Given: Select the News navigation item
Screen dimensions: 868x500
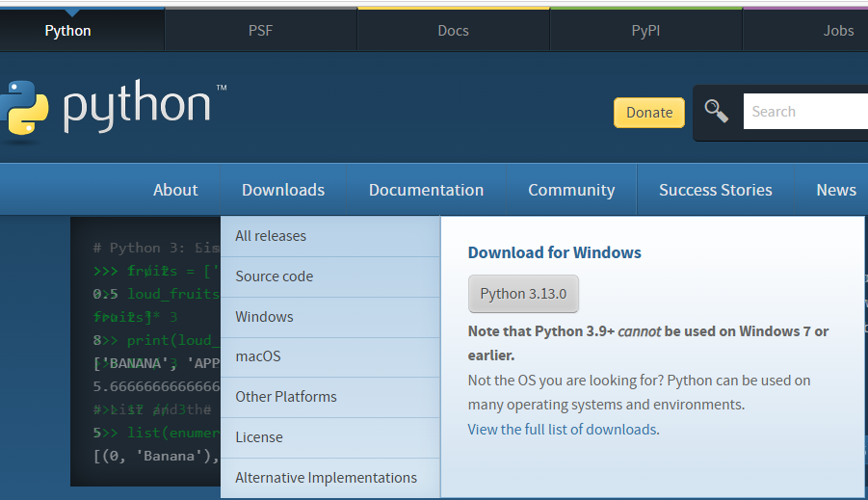Looking at the screenshot, I should [x=836, y=190].
